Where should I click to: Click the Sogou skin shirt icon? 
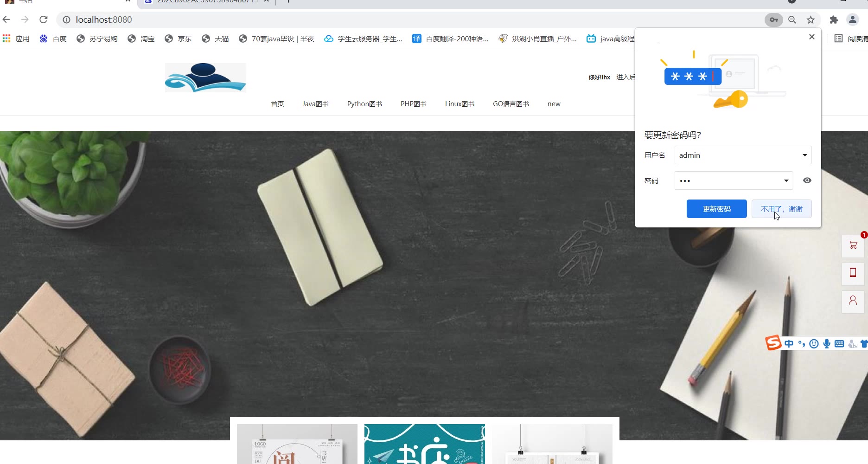864,344
